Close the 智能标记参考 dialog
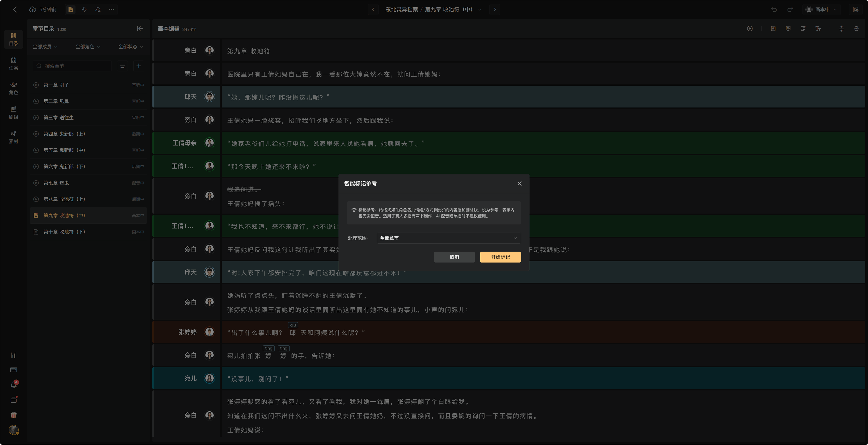This screenshot has height=445, width=868. coord(520,184)
